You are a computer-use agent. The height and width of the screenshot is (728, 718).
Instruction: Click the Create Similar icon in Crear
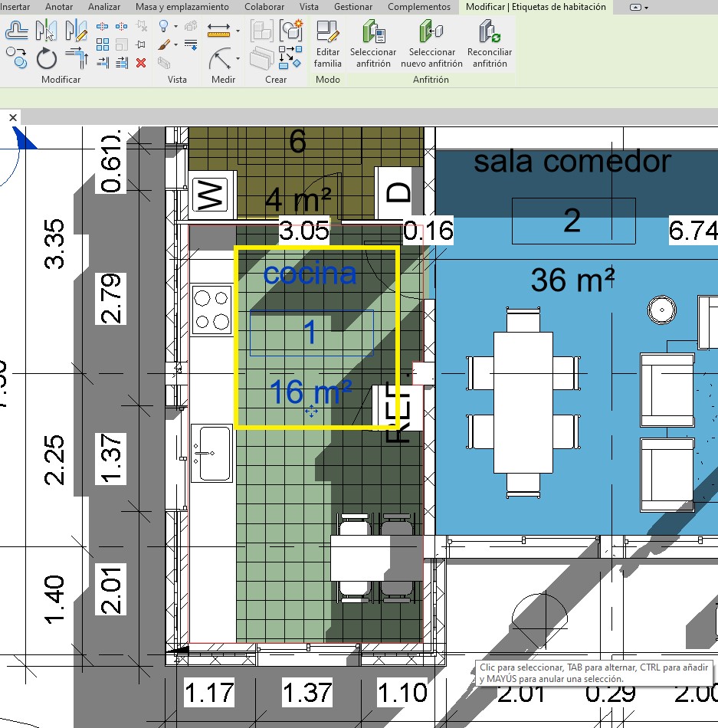[x=290, y=31]
